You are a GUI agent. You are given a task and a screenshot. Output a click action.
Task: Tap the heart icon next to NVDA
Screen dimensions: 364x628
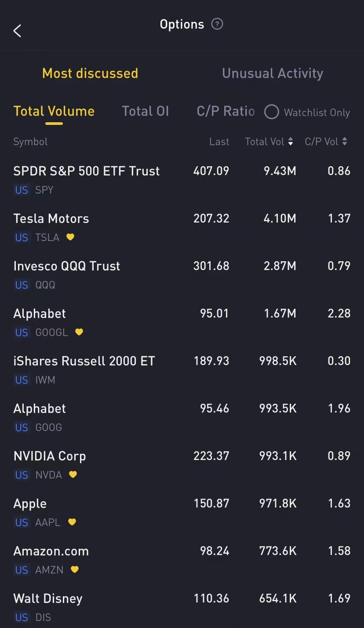click(73, 475)
